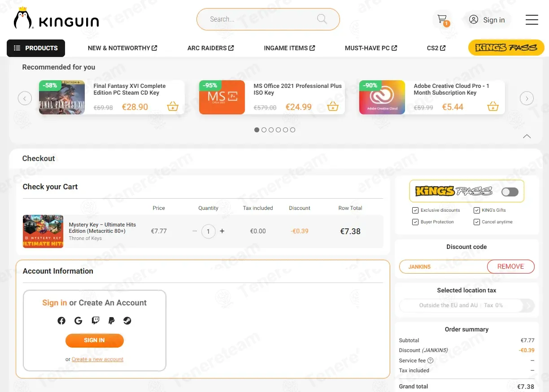
Task: Open the shopping cart icon
Action: point(443,19)
